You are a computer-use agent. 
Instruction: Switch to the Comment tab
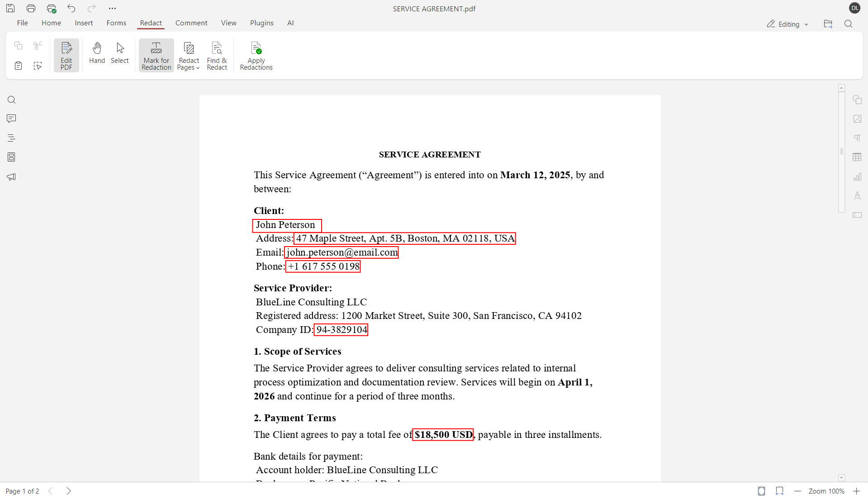pyautogui.click(x=191, y=23)
